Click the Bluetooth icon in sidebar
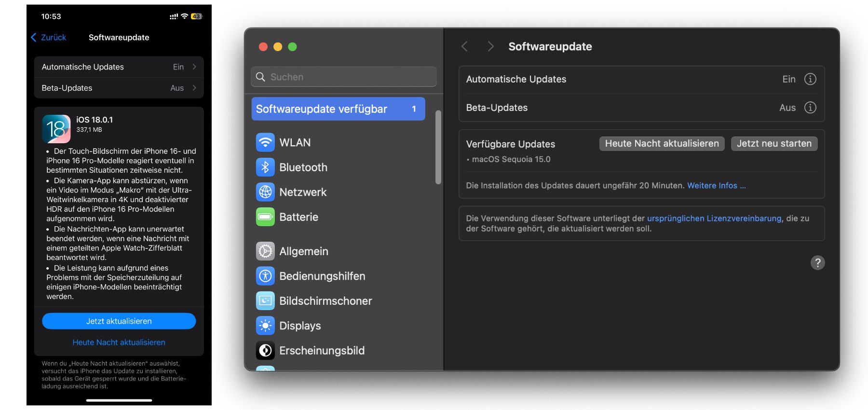This screenshot has width=868, height=410. coord(265,167)
